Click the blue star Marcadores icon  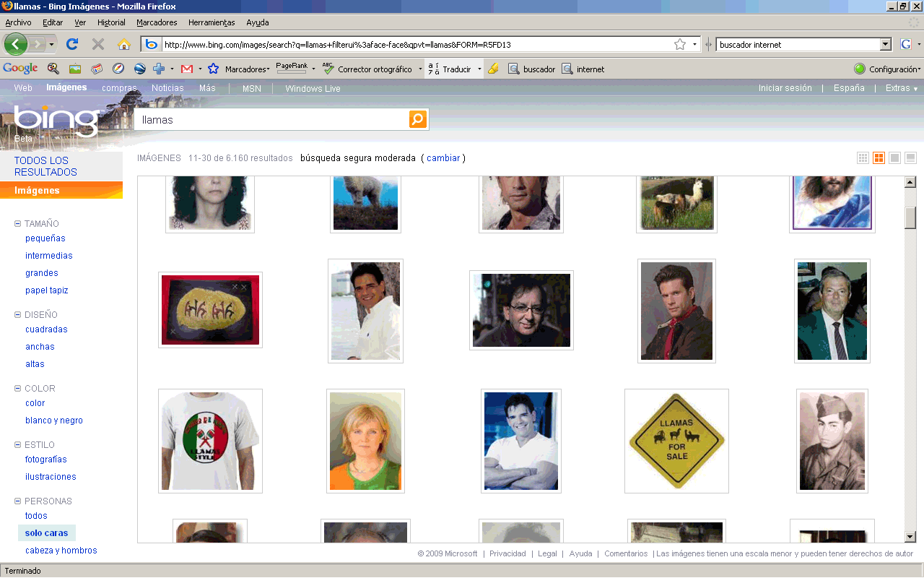[213, 69]
